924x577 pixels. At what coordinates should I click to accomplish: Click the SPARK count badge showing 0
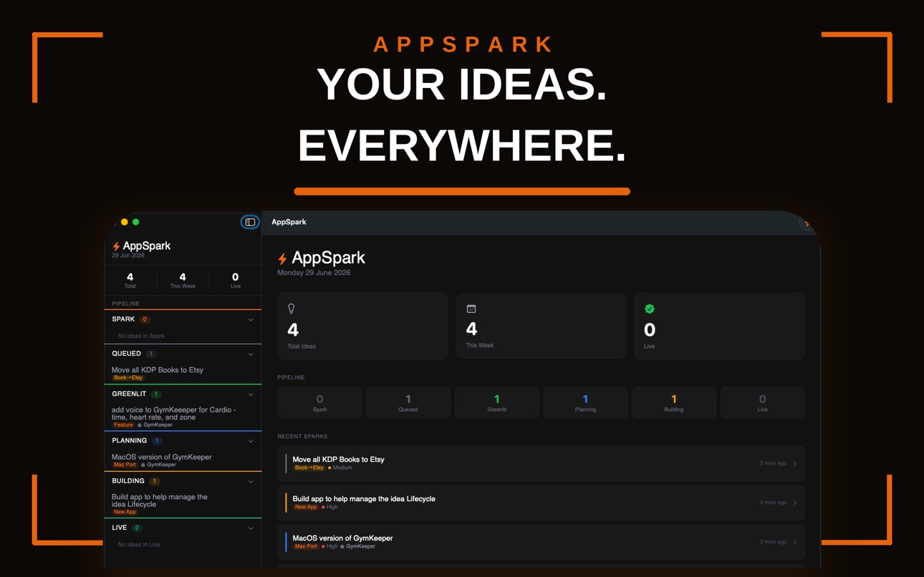click(145, 319)
